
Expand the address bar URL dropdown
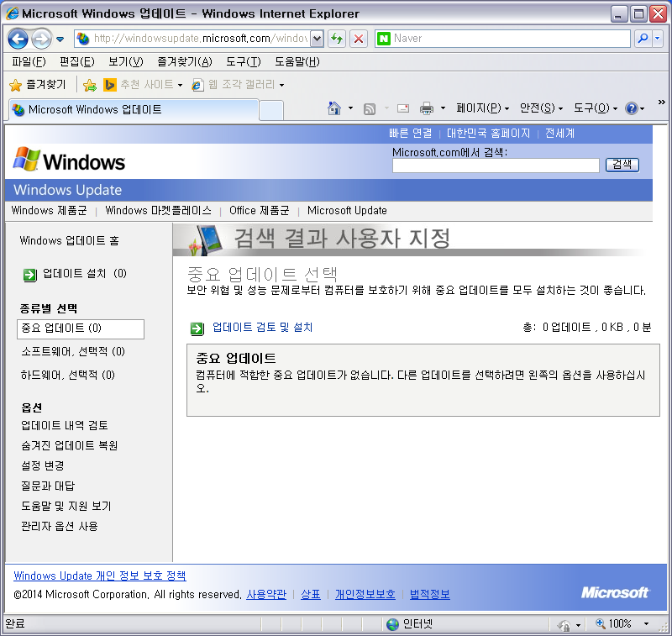pos(317,39)
